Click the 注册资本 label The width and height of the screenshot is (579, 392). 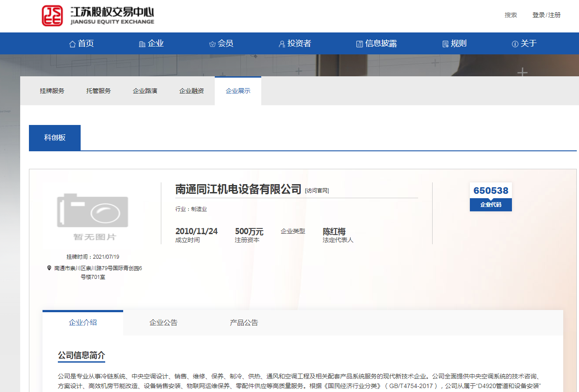coord(247,240)
